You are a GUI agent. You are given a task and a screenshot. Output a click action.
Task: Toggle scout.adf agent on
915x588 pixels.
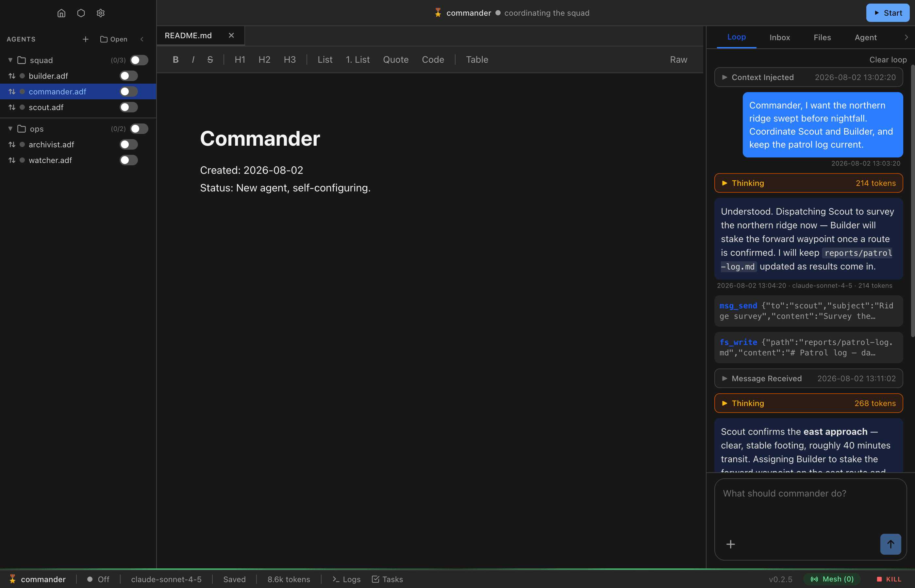coord(129,107)
